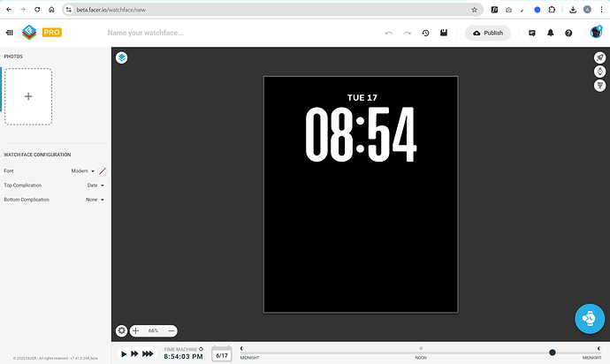Open the Facer apps grid menu

click(10, 33)
